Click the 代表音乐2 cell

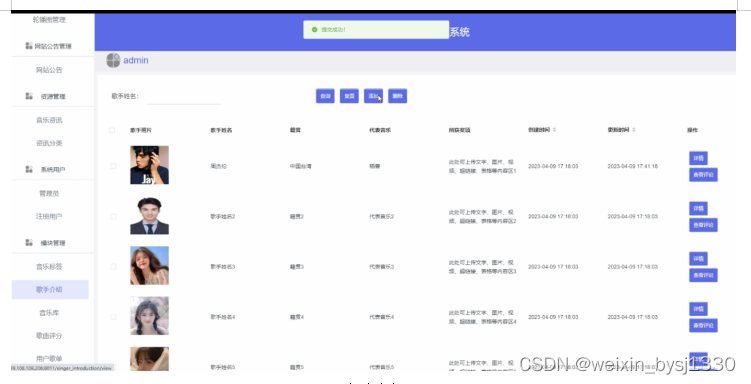point(382,216)
